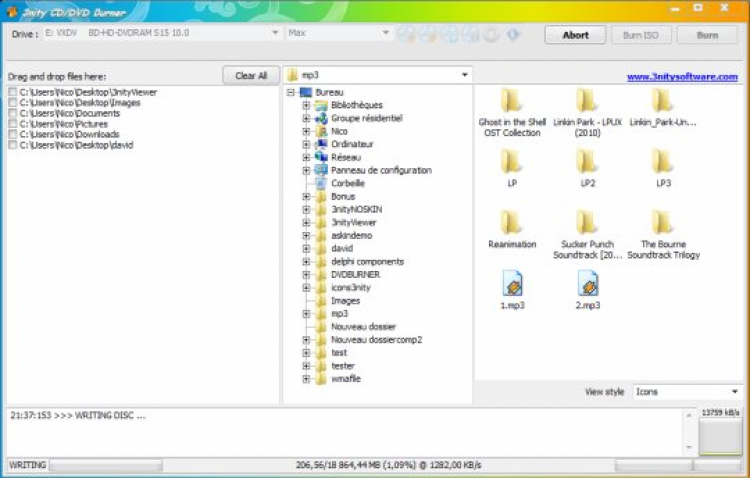Screen dimensions: 750x478
Task: Click the log panel scroll-up arrow
Action: [x=689, y=415]
